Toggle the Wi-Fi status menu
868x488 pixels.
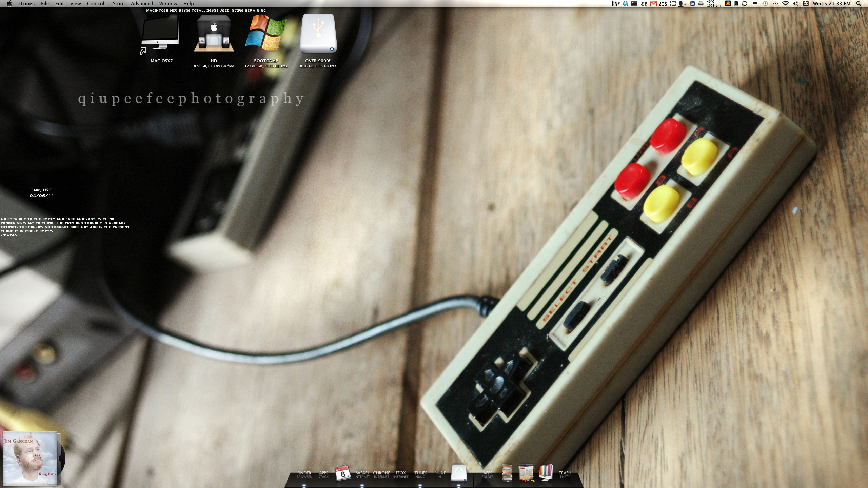(x=785, y=4)
